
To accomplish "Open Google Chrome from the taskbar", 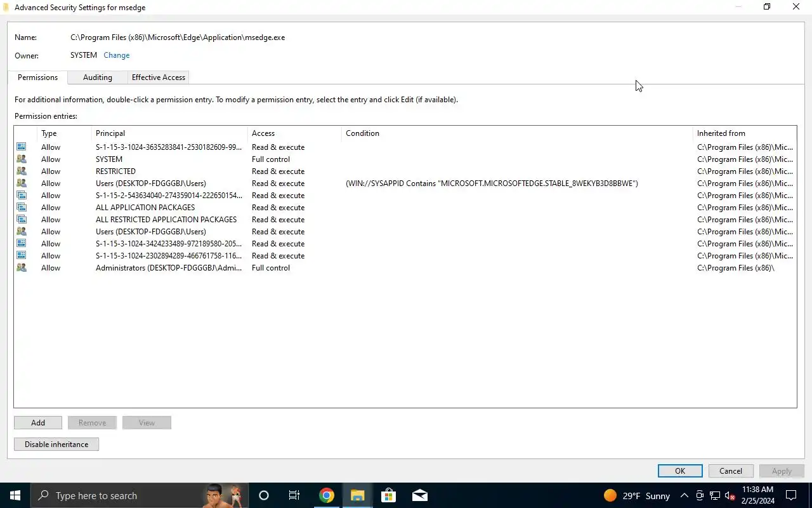I will (x=327, y=495).
